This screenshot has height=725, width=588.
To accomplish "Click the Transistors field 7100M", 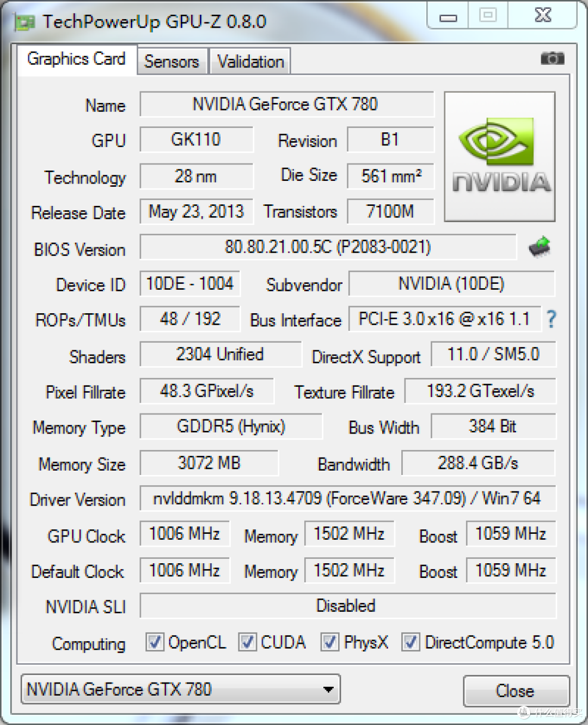I will click(x=390, y=211).
